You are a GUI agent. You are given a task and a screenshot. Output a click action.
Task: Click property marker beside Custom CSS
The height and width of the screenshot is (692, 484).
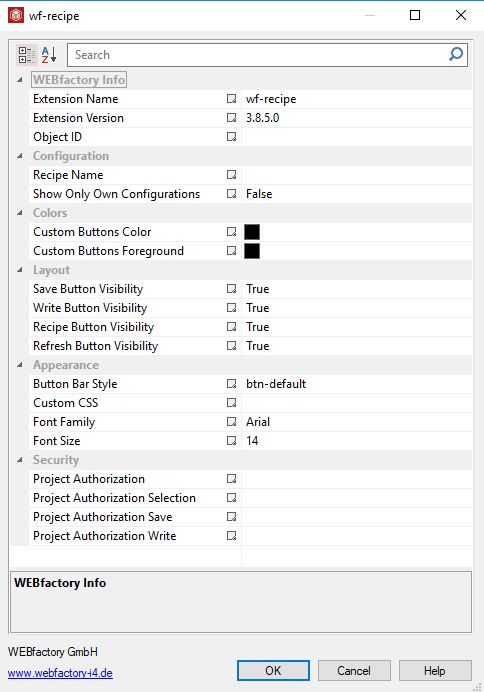coord(231,402)
